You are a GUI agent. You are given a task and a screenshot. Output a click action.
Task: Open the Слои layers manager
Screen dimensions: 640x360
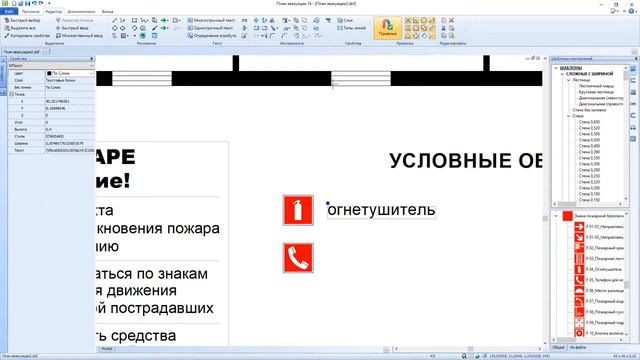(x=345, y=20)
